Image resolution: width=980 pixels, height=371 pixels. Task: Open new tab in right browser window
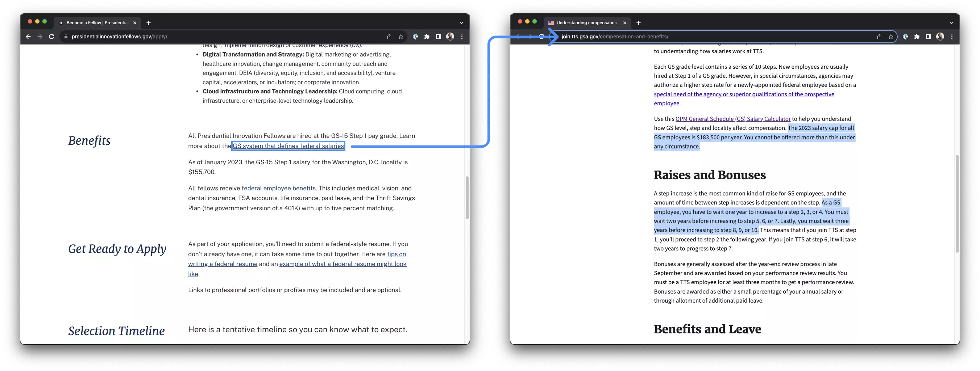[x=638, y=23]
